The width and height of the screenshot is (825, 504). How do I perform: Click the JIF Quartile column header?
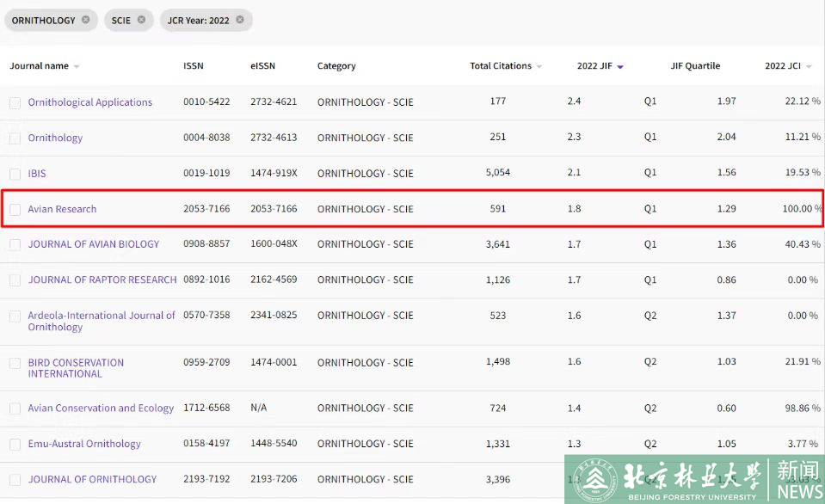tap(695, 66)
